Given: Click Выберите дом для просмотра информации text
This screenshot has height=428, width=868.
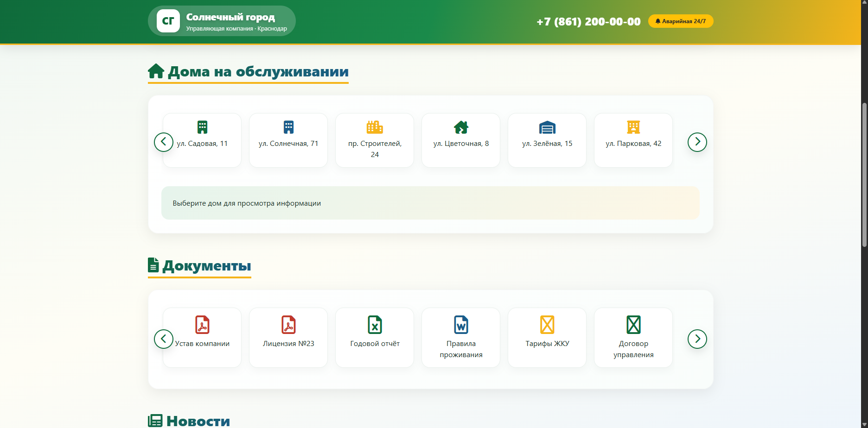Looking at the screenshot, I should coord(247,203).
